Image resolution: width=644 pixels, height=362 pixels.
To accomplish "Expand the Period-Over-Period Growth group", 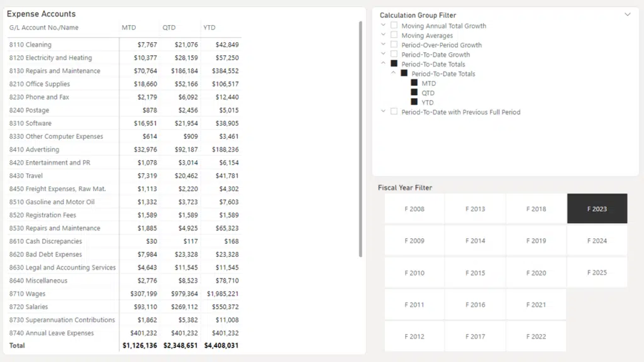I will tap(384, 45).
